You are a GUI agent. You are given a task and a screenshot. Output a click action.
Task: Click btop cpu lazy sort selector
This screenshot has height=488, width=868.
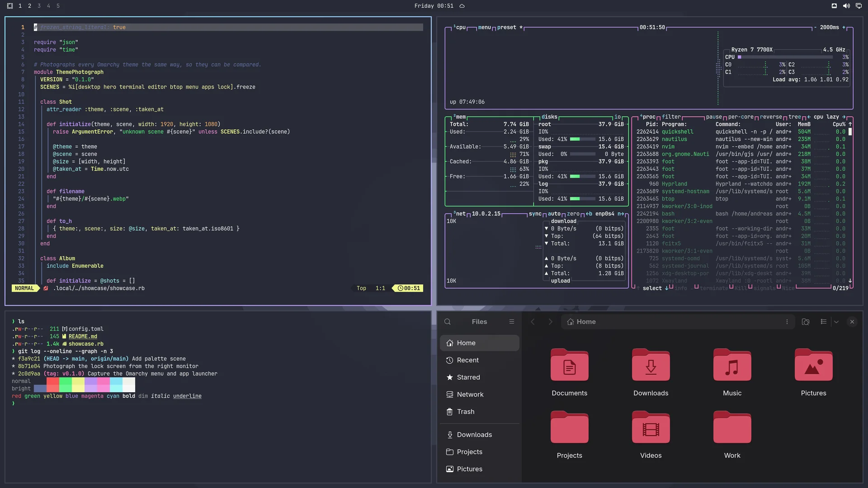pyautogui.click(x=826, y=117)
